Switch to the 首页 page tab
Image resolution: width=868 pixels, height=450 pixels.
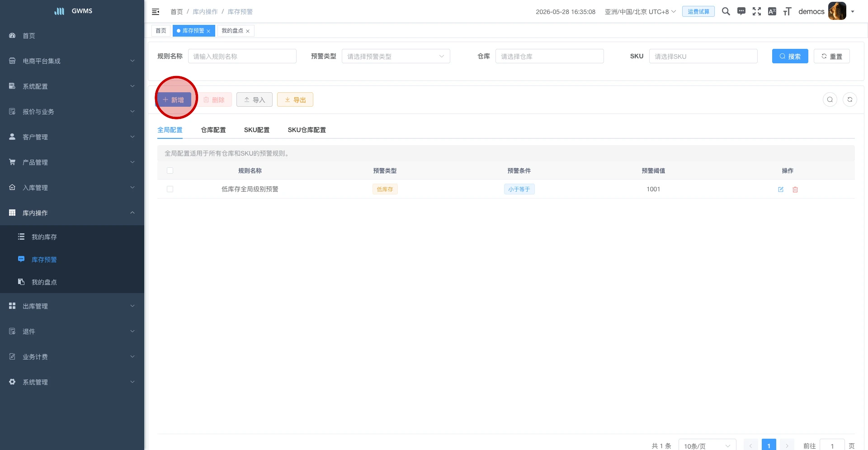coord(161,31)
